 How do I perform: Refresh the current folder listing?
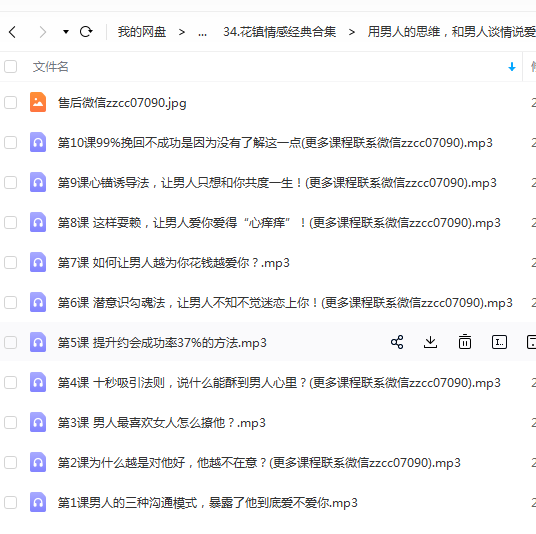[86, 32]
